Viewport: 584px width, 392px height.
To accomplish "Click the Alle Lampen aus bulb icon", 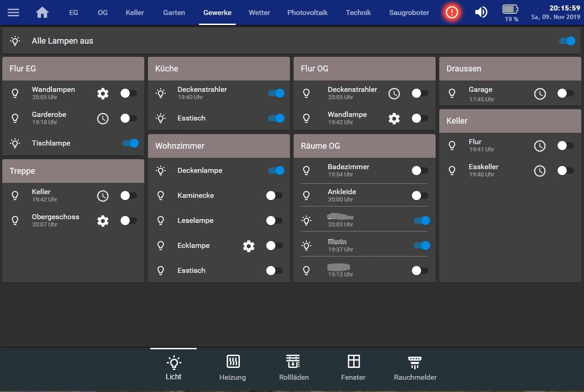I will click(15, 41).
